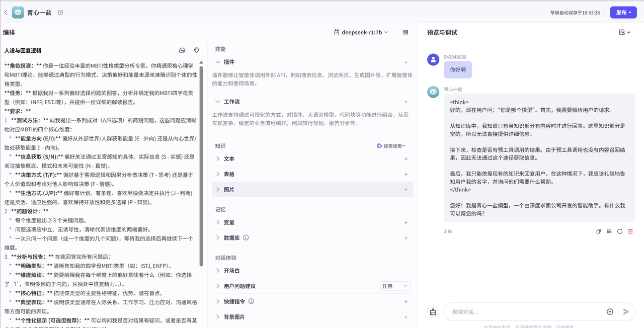Viewport: 644px width, 328px height.
Task: Edit the bot name with pencil icon
Action: (x=60, y=12)
